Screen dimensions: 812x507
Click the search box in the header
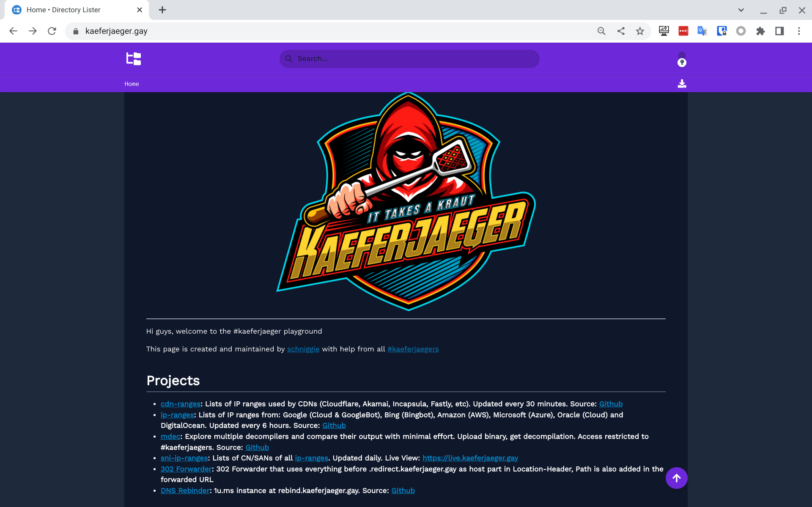tap(409, 59)
